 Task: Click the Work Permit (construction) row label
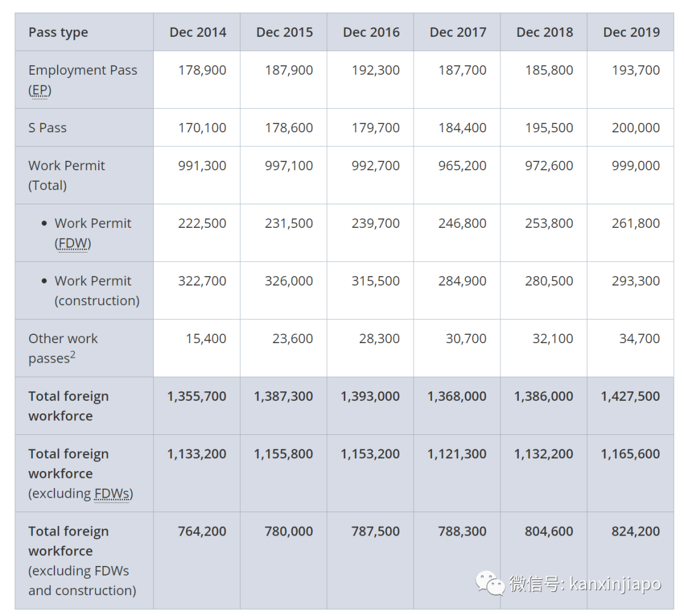point(96,291)
